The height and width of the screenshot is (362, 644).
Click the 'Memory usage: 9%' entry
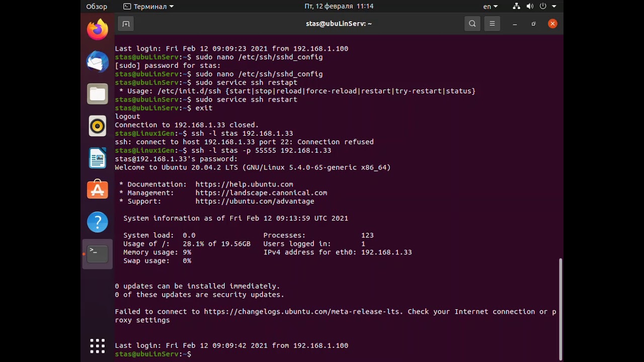pyautogui.click(x=157, y=252)
